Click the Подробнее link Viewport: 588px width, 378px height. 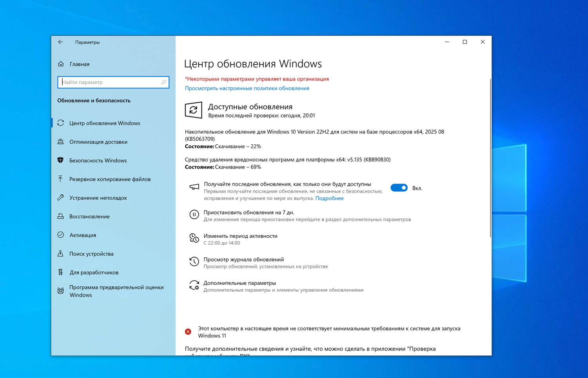329,198
